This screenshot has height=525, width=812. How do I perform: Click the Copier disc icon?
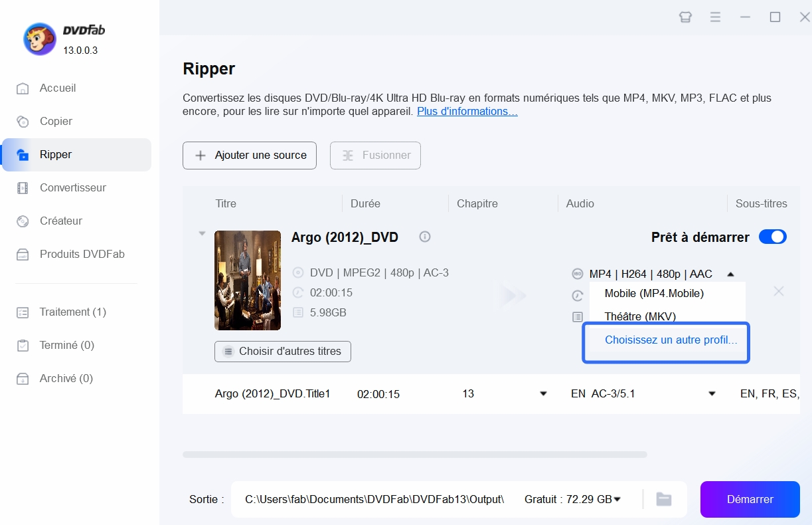click(x=23, y=122)
